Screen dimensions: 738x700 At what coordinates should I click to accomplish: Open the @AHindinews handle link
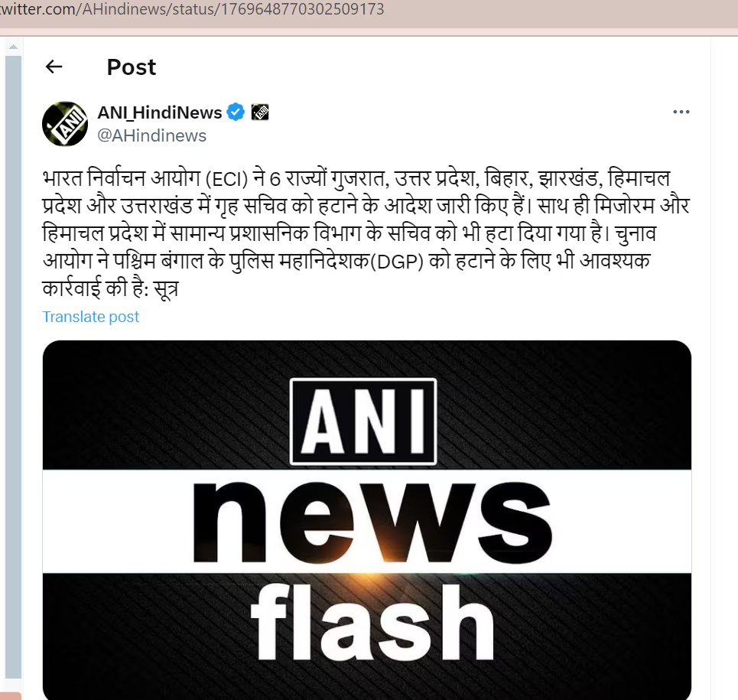coord(151,135)
